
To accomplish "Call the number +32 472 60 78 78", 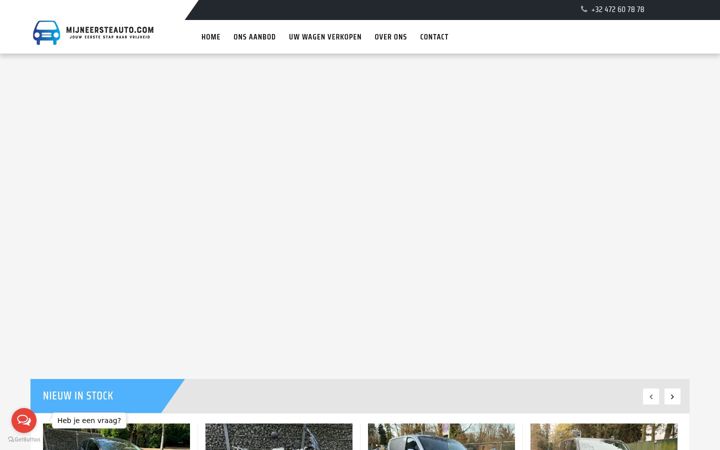I will [618, 9].
